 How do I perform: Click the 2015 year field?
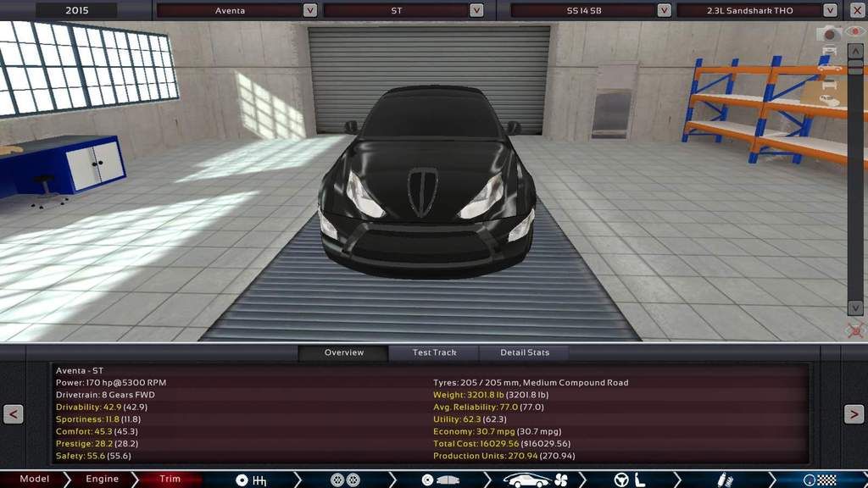point(76,10)
